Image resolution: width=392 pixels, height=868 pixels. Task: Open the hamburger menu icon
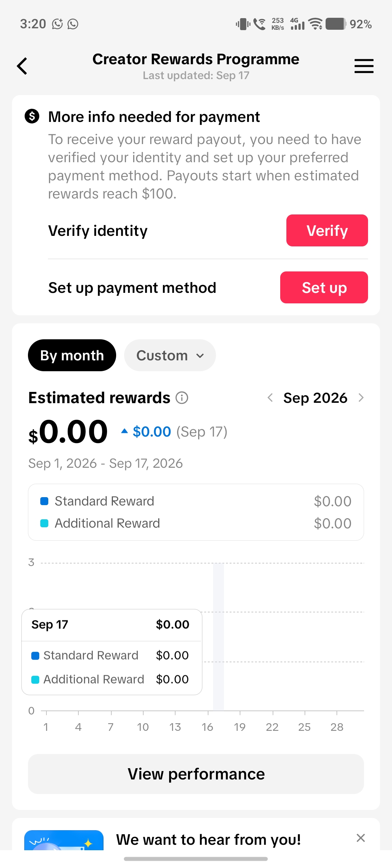(x=364, y=66)
